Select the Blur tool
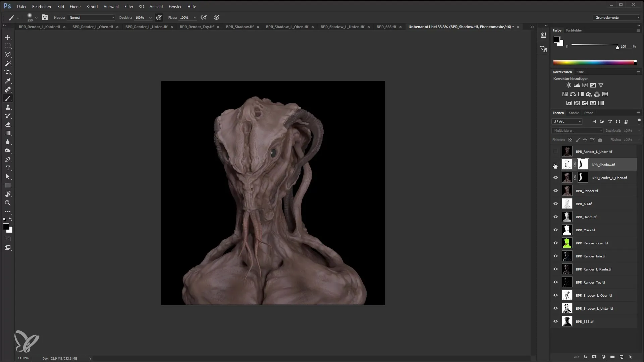644x362 pixels. (x=8, y=142)
